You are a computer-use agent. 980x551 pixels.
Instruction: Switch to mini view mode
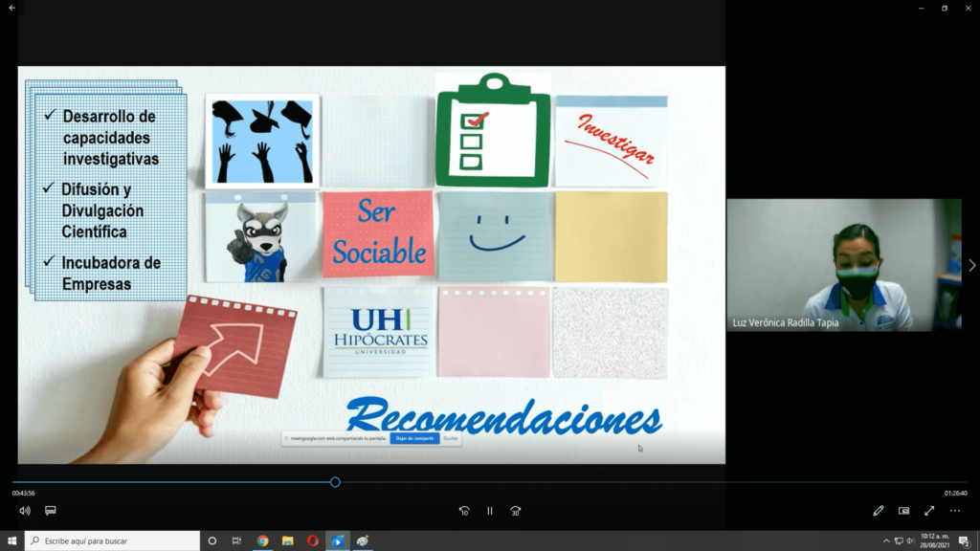[x=903, y=511]
